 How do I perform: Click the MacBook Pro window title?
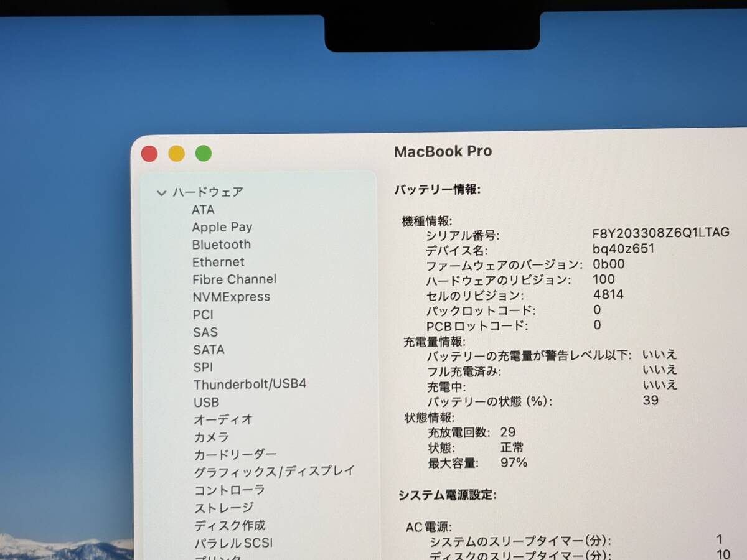[x=443, y=151]
